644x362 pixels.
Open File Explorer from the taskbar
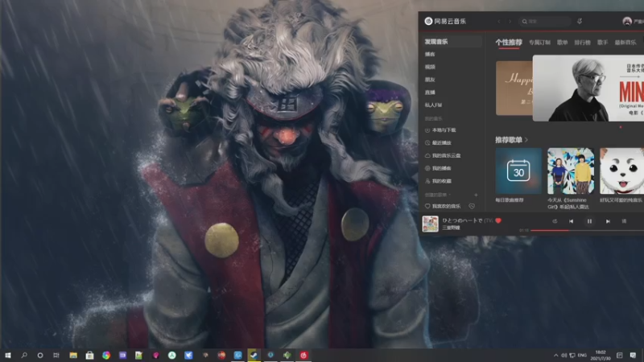[x=73, y=355]
